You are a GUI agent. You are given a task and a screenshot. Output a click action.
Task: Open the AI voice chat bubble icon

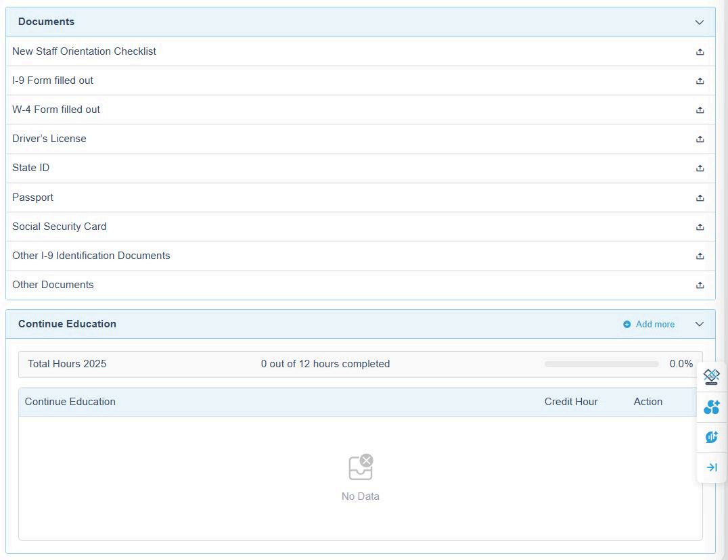pos(711,437)
